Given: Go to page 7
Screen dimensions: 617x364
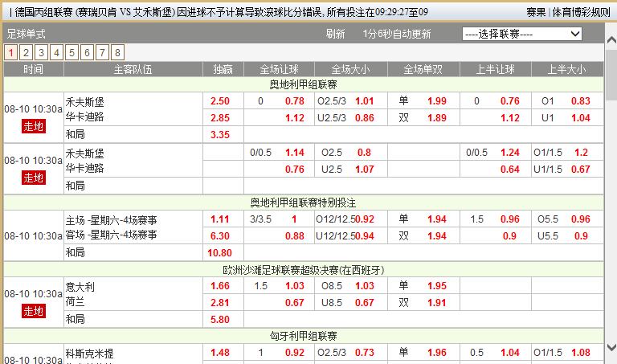Looking at the screenshot, I should [102, 52].
